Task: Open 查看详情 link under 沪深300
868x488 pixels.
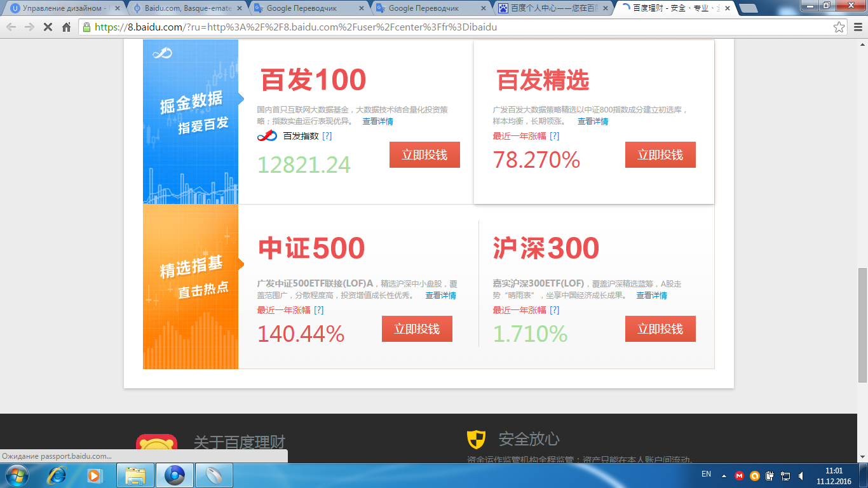Action: (651, 295)
